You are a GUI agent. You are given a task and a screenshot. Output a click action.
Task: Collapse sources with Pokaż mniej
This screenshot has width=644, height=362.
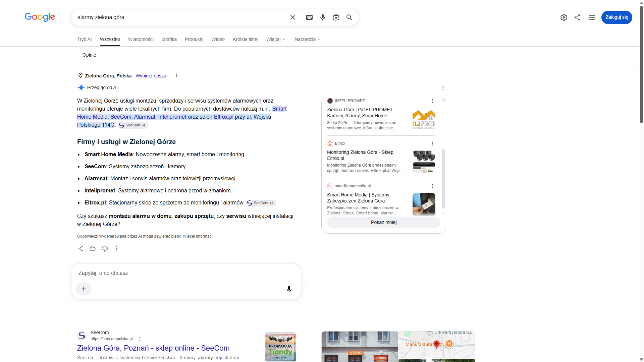[384, 222]
